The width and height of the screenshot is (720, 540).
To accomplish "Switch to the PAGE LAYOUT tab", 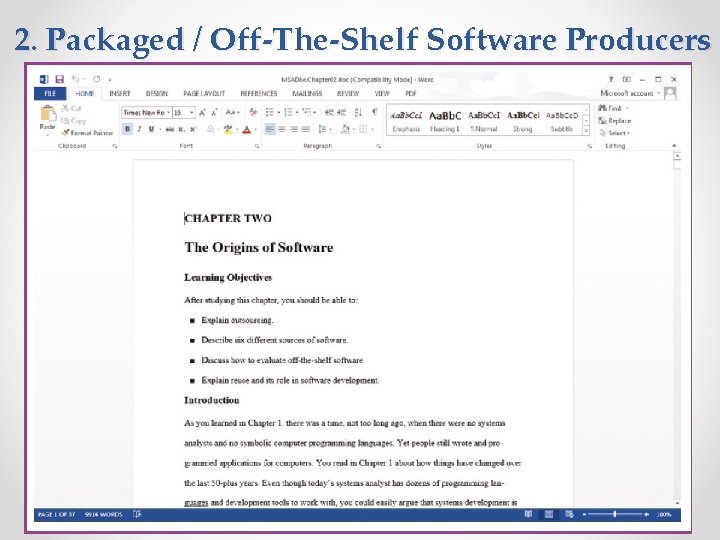I will [204, 94].
